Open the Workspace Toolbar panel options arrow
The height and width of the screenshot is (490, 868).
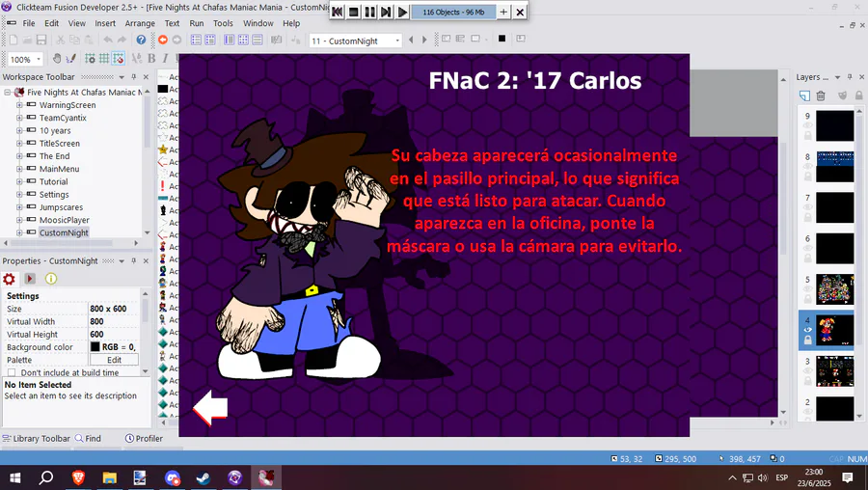[x=122, y=77]
